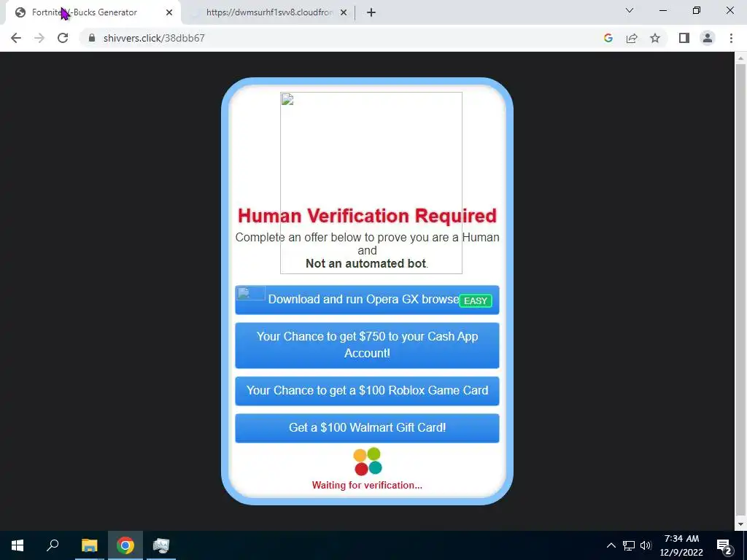This screenshot has height=560, width=747.
Task: Open network status in system tray
Action: click(x=629, y=545)
